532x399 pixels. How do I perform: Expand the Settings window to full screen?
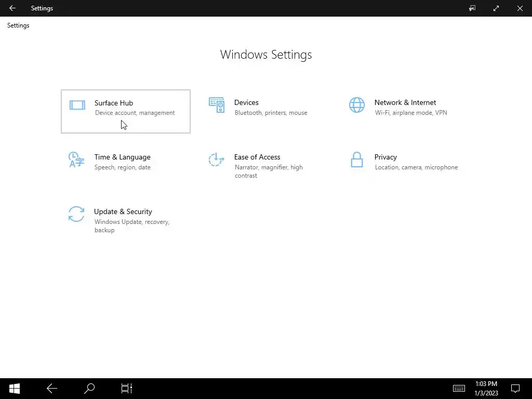[496, 8]
